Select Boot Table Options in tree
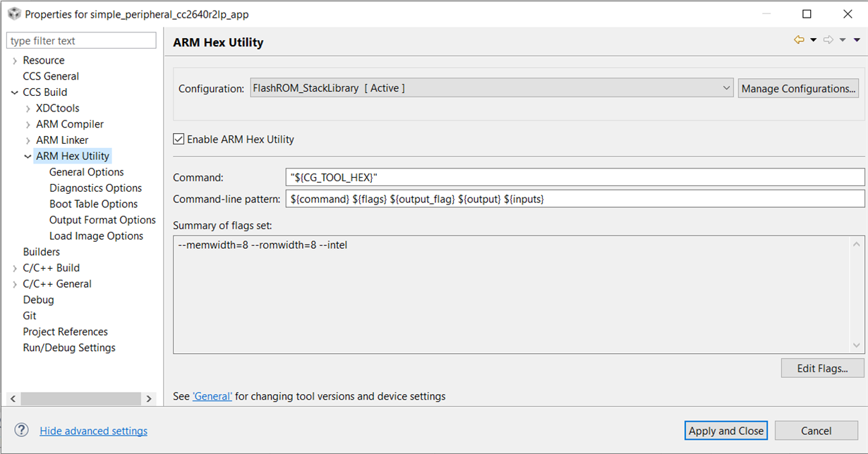 [93, 204]
